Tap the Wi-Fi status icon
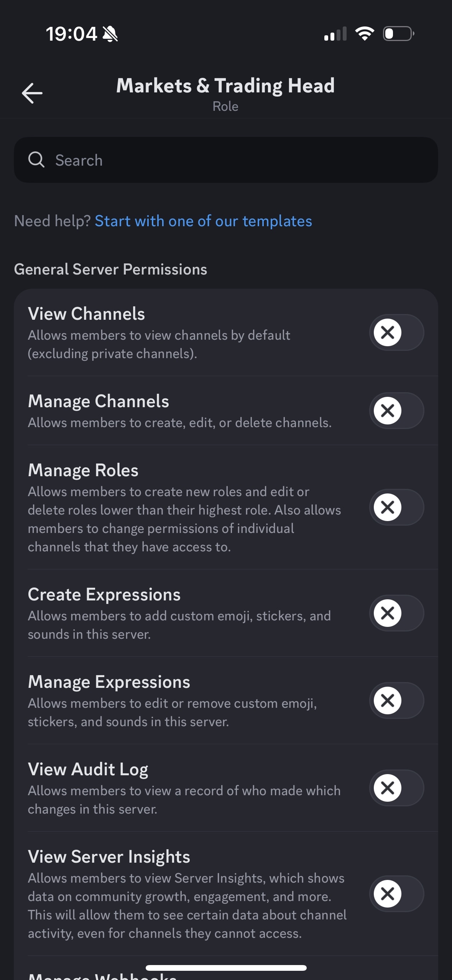This screenshot has height=980, width=452. [x=365, y=34]
